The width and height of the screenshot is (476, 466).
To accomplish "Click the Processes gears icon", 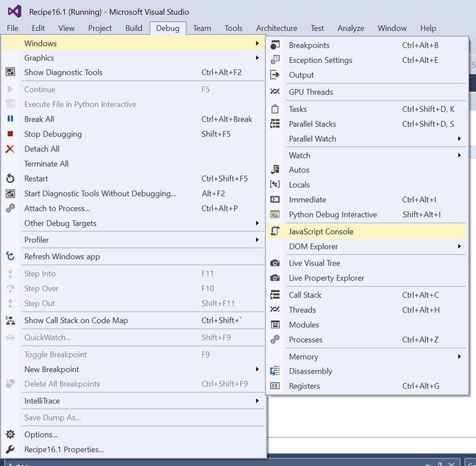I will click(x=275, y=340).
